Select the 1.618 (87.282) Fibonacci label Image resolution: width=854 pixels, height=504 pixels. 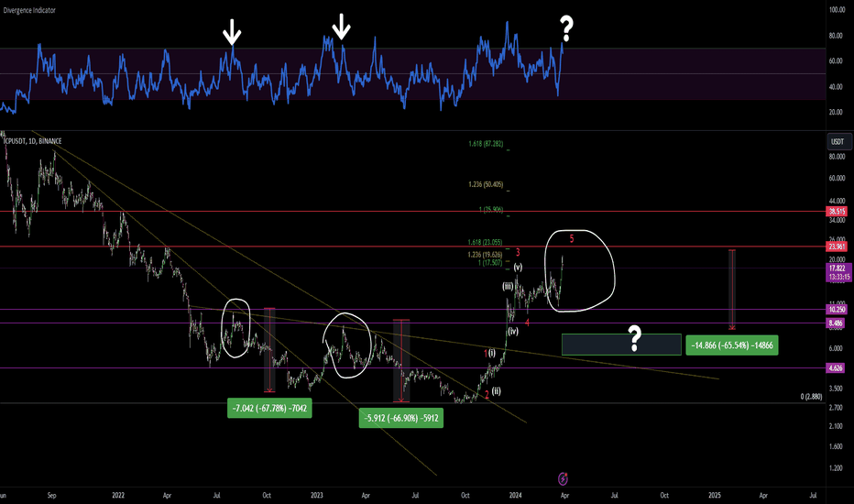coord(486,145)
